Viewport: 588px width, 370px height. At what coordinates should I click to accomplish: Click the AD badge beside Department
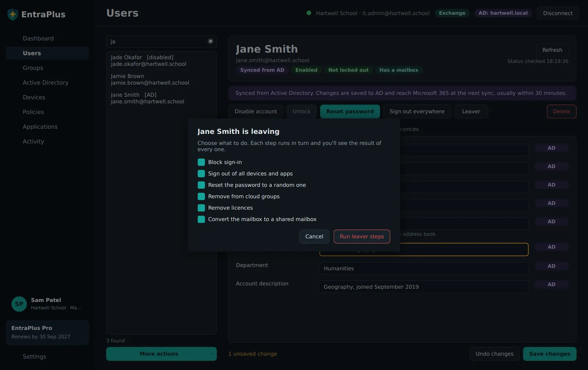point(551,266)
